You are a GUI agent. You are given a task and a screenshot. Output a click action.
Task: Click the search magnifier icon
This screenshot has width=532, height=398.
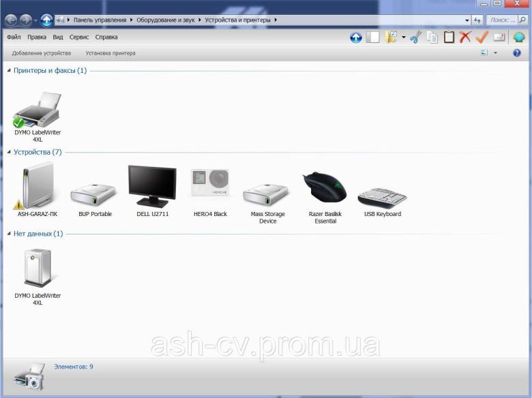(x=522, y=20)
